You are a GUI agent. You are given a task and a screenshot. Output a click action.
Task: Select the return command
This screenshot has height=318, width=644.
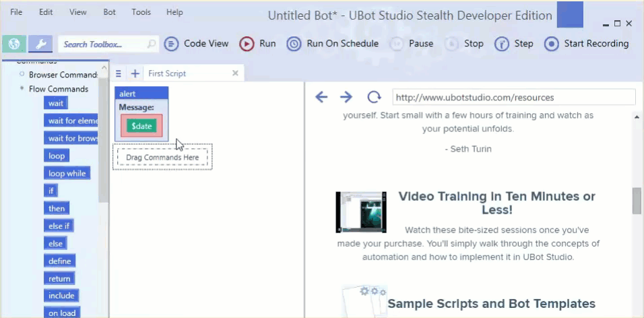click(59, 278)
